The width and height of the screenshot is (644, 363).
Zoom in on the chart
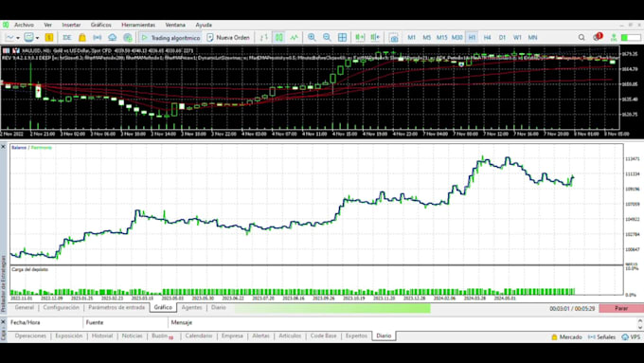[312, 37]
